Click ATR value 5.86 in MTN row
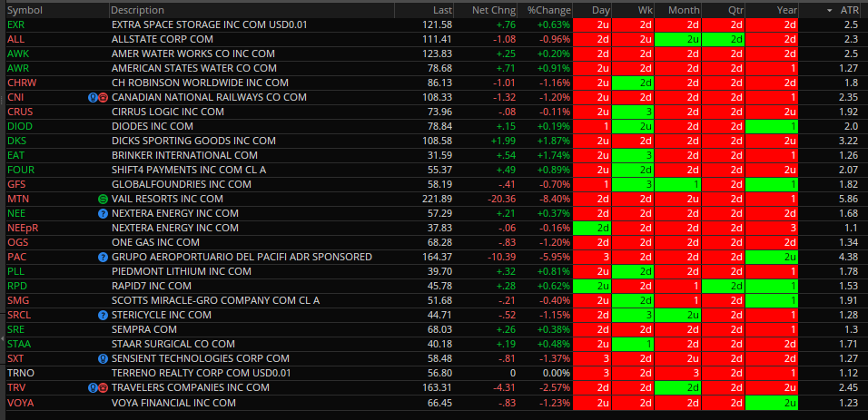The height and width of the screenshot is (420, 868). pyautogui.click(x=850, y=199)
